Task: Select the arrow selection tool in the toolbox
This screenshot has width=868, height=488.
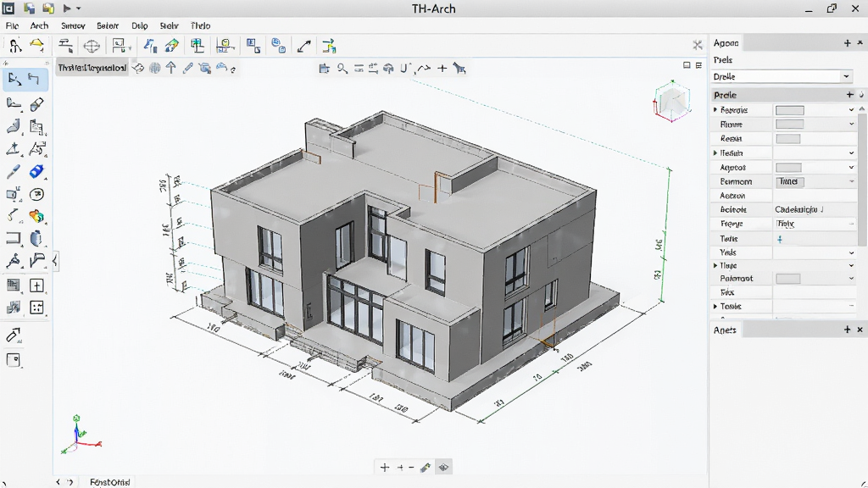Action: tap(14, 80)
